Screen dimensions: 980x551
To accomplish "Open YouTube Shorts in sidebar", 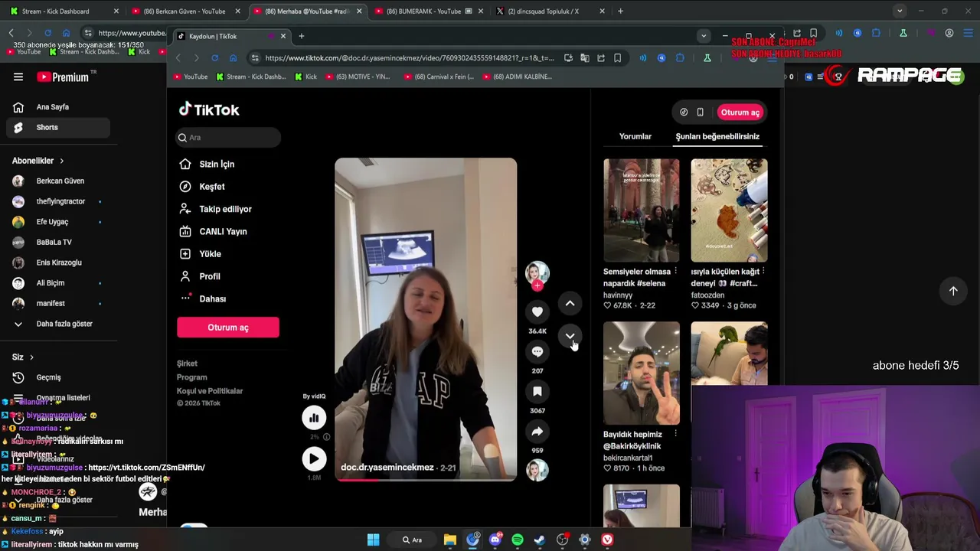I will point(57,128).
